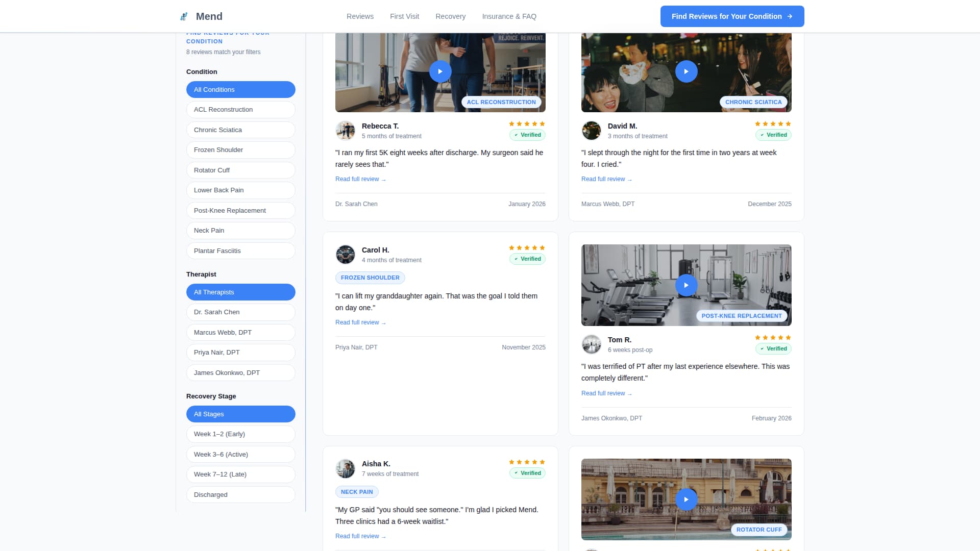This screenshot has width=980, height=551.
Task: Select the All Stages filter
Action: pyautogui.click(x=240, y=414)
